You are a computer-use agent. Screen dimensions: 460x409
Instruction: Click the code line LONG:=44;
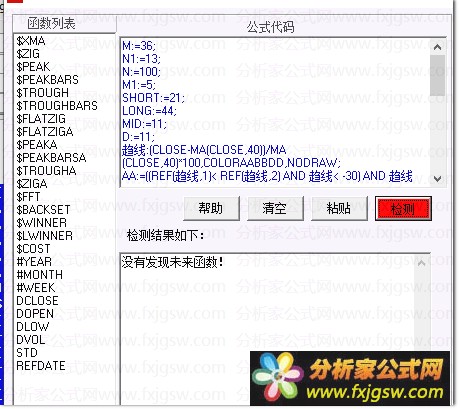click(x=149, y=110)
